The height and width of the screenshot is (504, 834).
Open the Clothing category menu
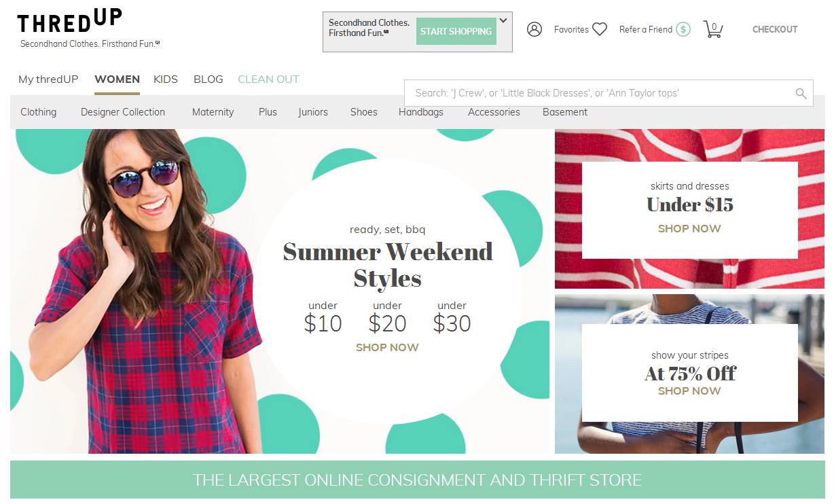pyautogui.click(x=39, y=112)
